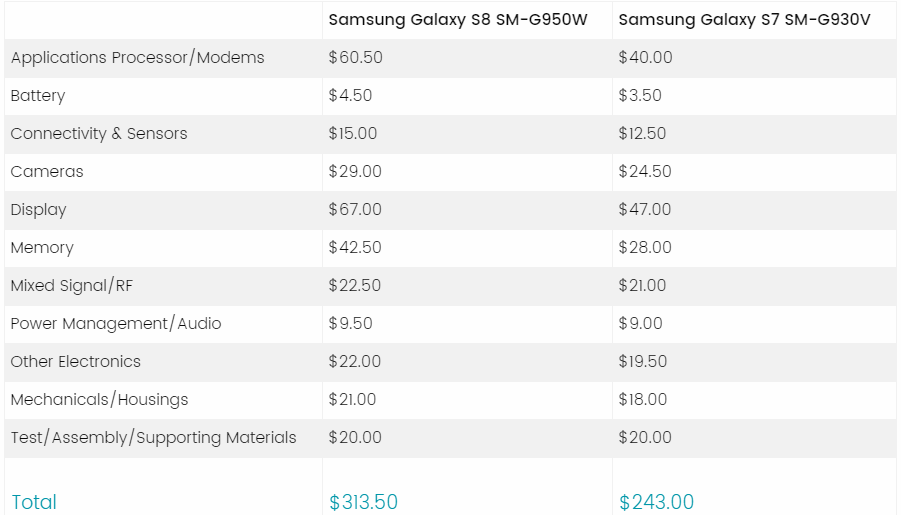
Task: Select the Mixed Signal/RF row label
Action: pyautogui.click(x=71, y=286)
